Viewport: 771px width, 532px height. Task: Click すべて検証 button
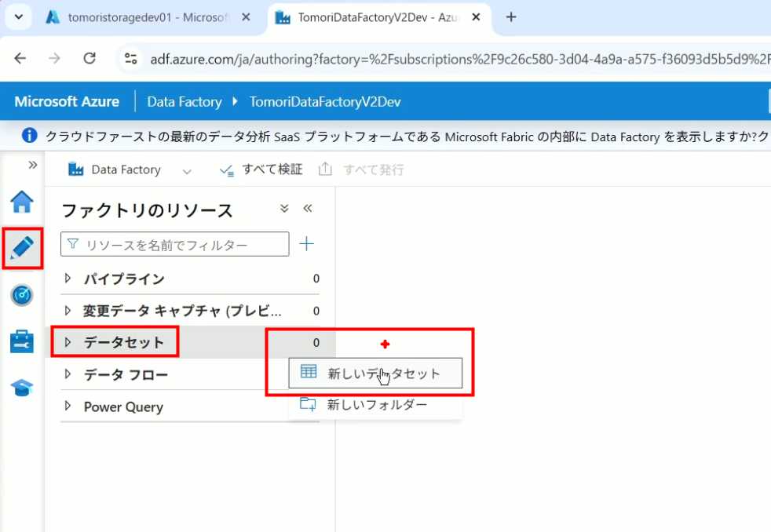[x=261, y=169]
